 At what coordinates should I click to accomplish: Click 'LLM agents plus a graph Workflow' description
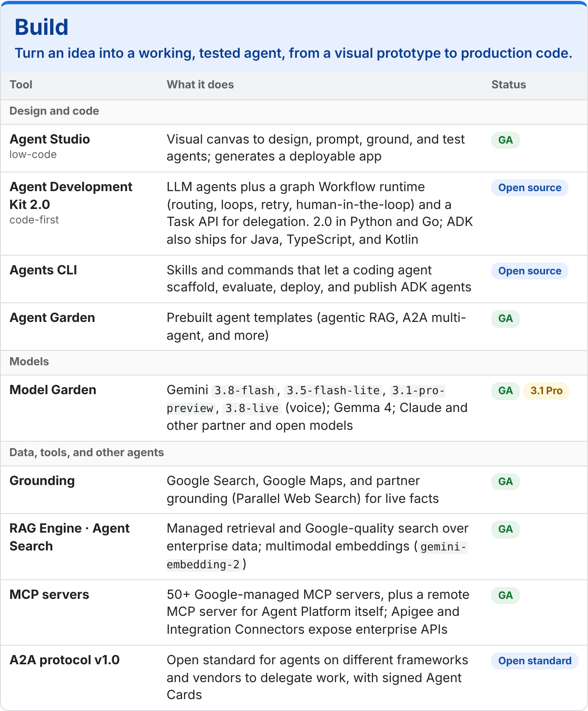[x=320, y=213]
